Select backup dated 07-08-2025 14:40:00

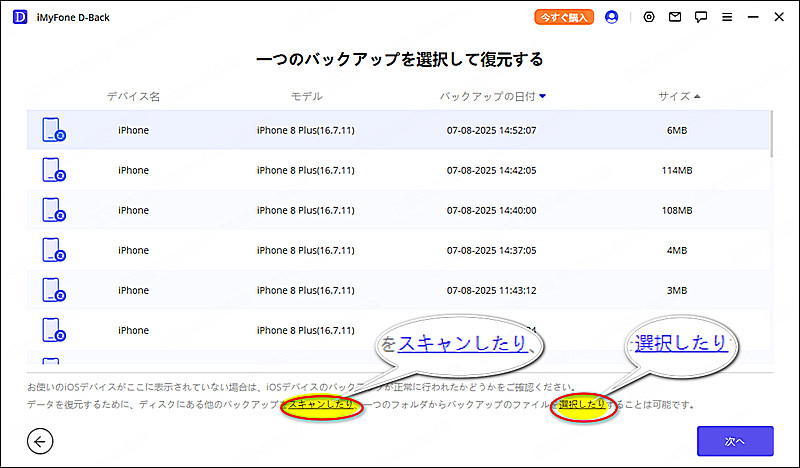(491, 210)
